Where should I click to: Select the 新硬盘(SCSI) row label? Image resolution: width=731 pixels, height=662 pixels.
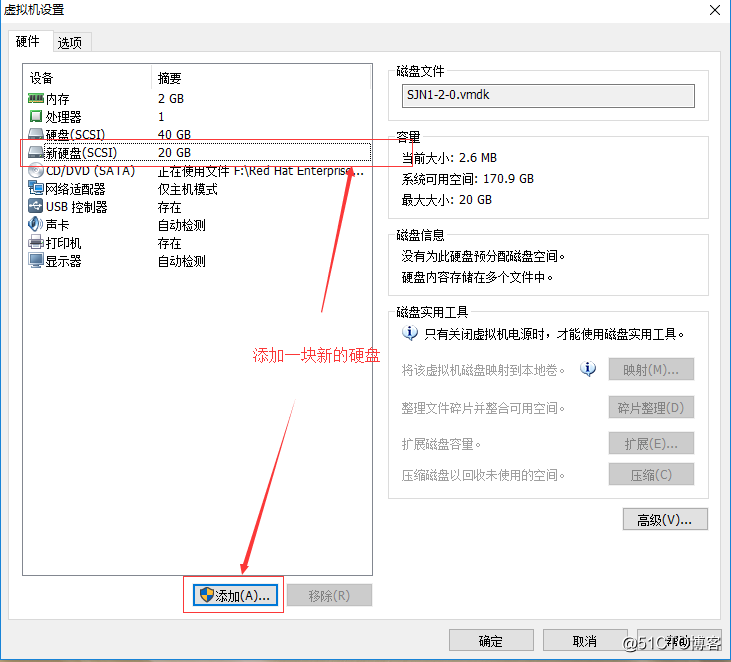[81, 152]
